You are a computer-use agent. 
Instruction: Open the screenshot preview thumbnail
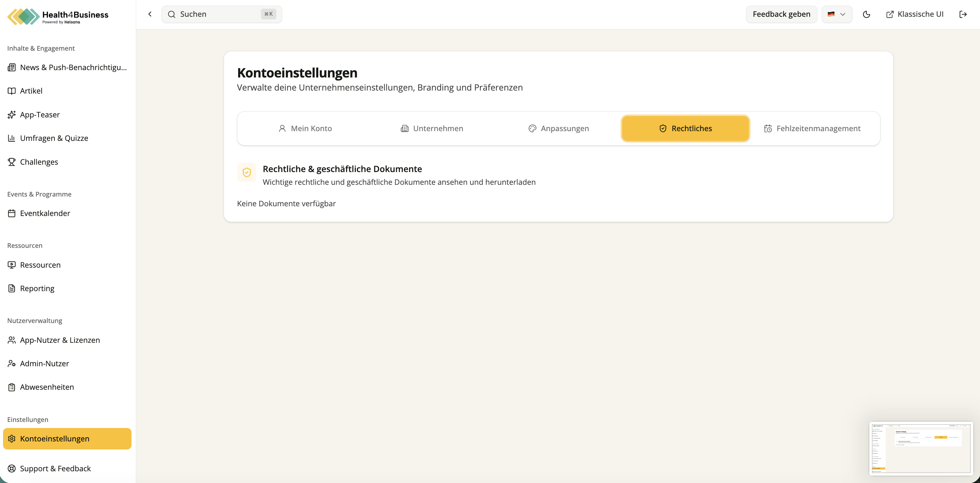coord(921,448)
